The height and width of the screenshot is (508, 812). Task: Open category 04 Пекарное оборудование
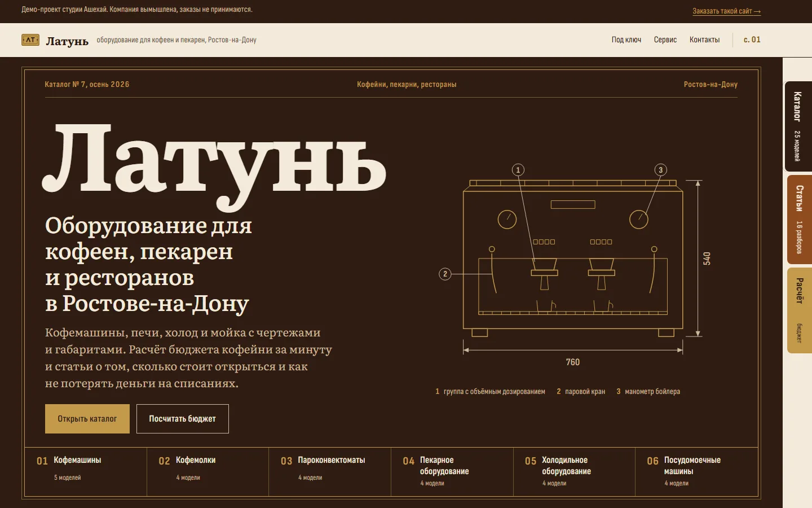click(452, 472)
